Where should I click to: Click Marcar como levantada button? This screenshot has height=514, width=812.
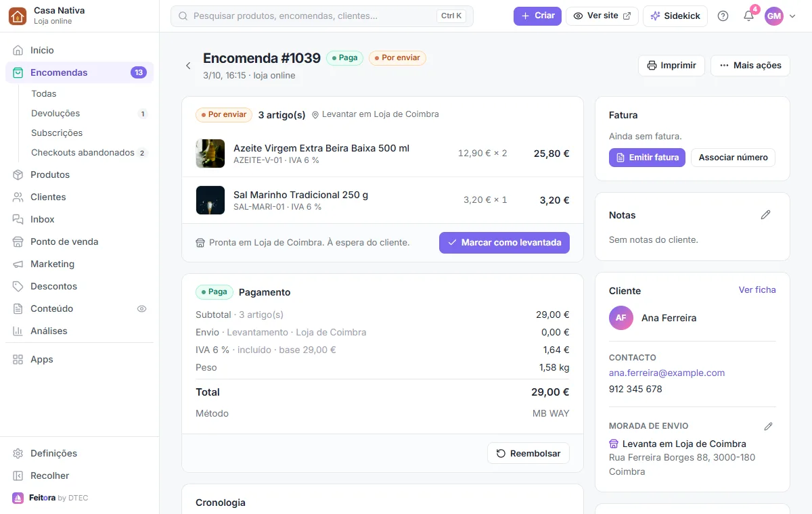[x=504, y=243]
